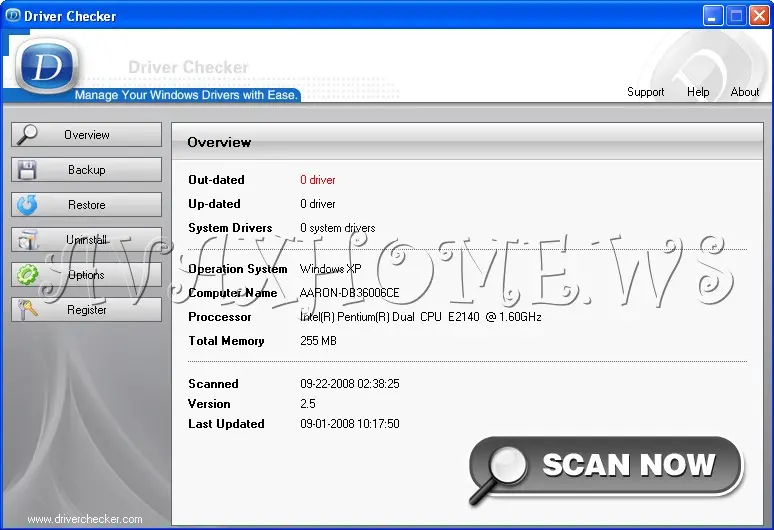Open the About menu item
The width and height of the screenshot is (774, 530).
coord(744,92)
